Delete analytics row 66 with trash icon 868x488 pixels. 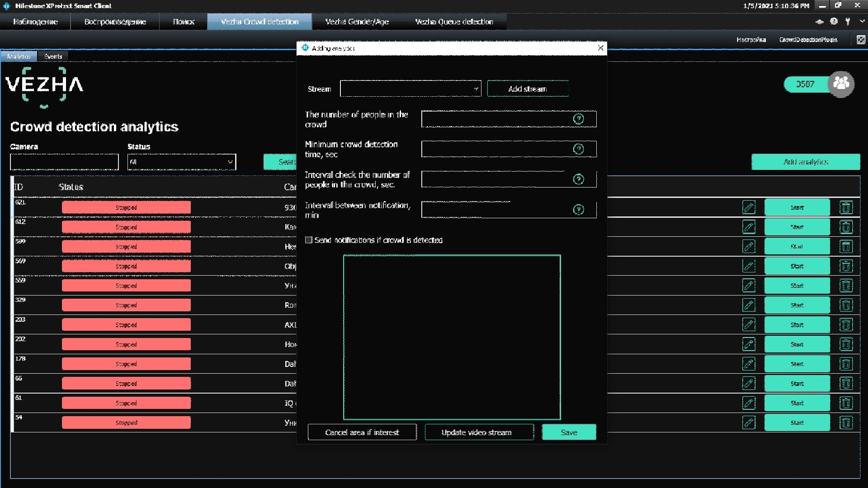pyautogui.click(x=846, y=384)
